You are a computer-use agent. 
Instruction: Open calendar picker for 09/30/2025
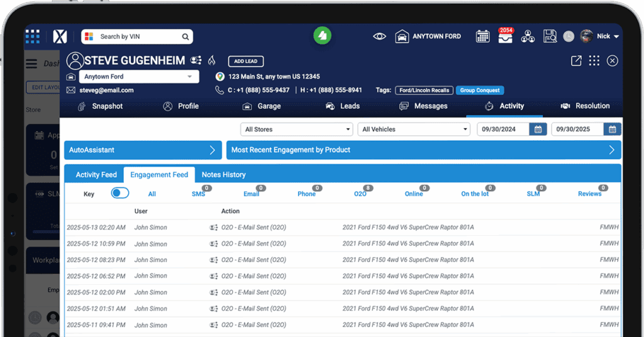[613, 130]
